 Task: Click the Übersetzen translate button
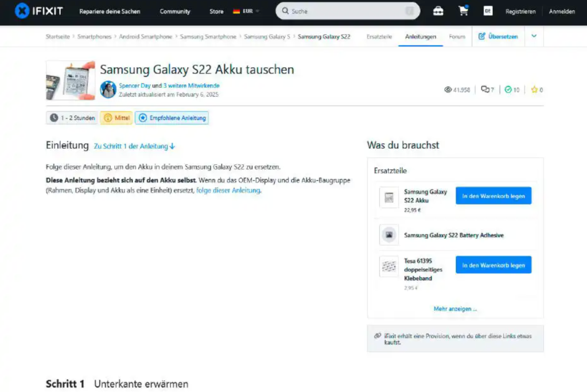click(498, 36)
